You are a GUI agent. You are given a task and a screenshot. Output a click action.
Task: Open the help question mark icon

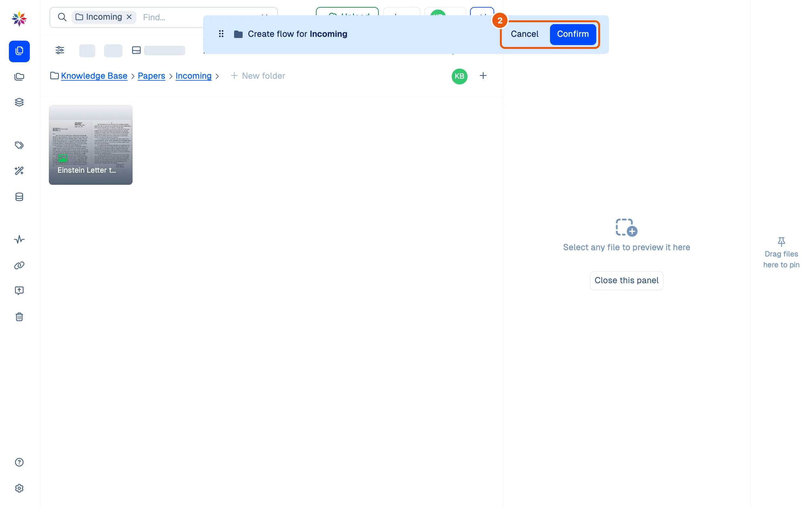(19, 462)
